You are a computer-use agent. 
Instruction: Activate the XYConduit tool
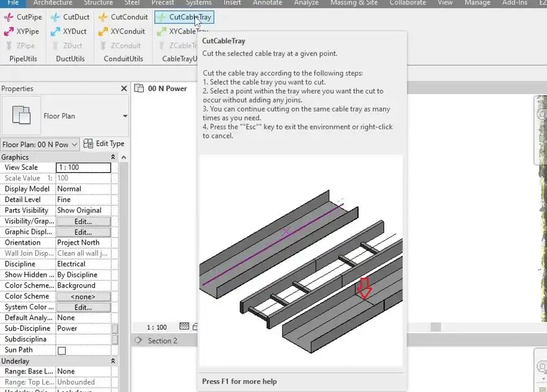pyautogui.click(x=122, y=32)
